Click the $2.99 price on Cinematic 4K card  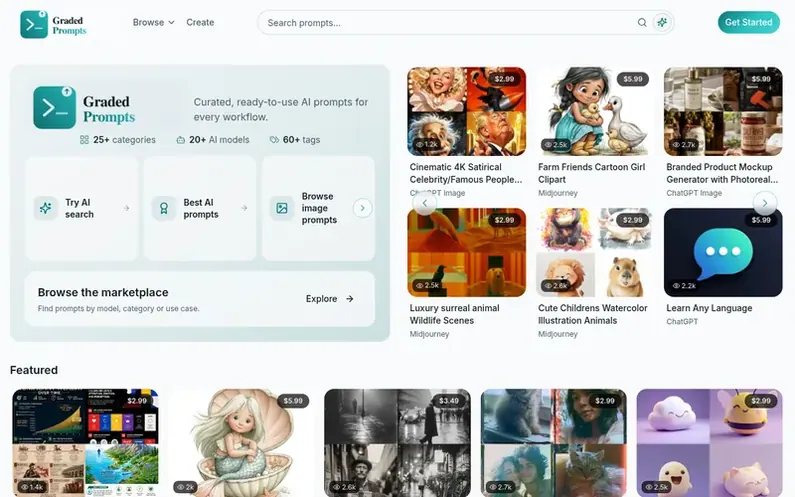point(504,79)
